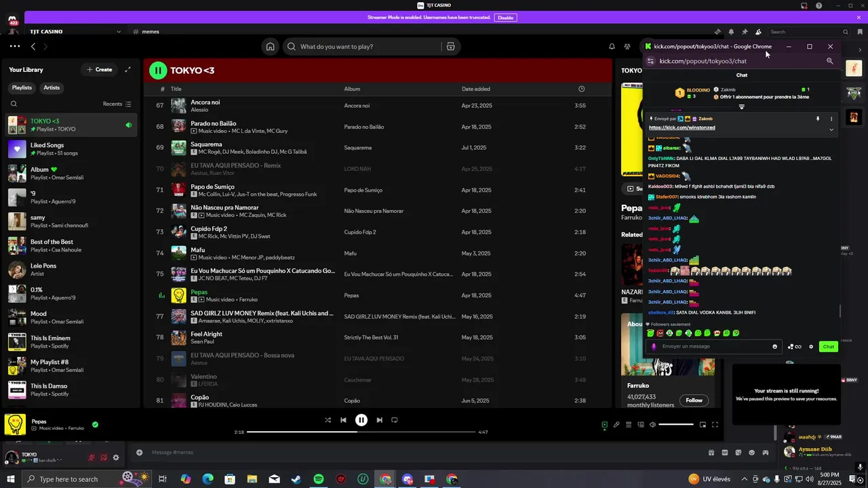Image resolution: width=868 pixels, height=488 pixels.
Task: Open Recents sort options
Action: (117, 104)
